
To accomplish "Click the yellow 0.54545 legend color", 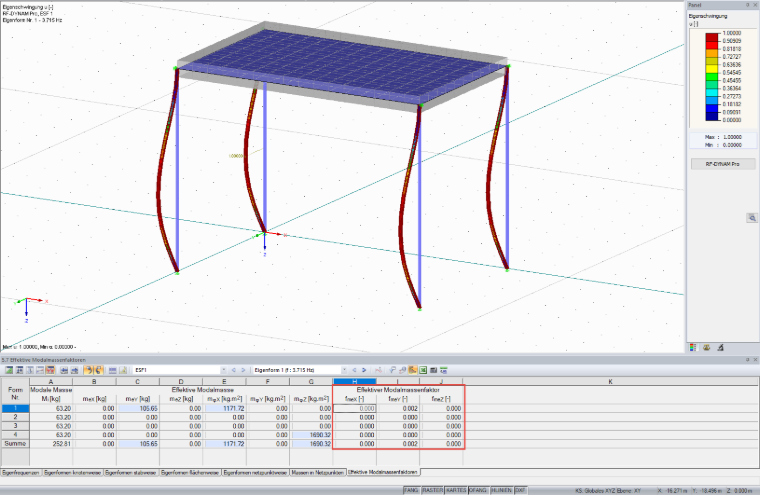I will pyautogui.click(x=712, y=69).
